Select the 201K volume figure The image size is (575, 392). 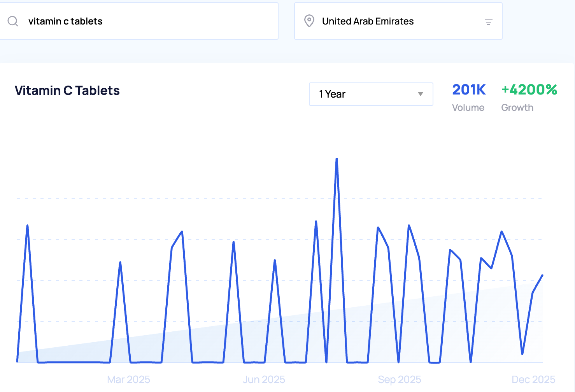point(469,90)
